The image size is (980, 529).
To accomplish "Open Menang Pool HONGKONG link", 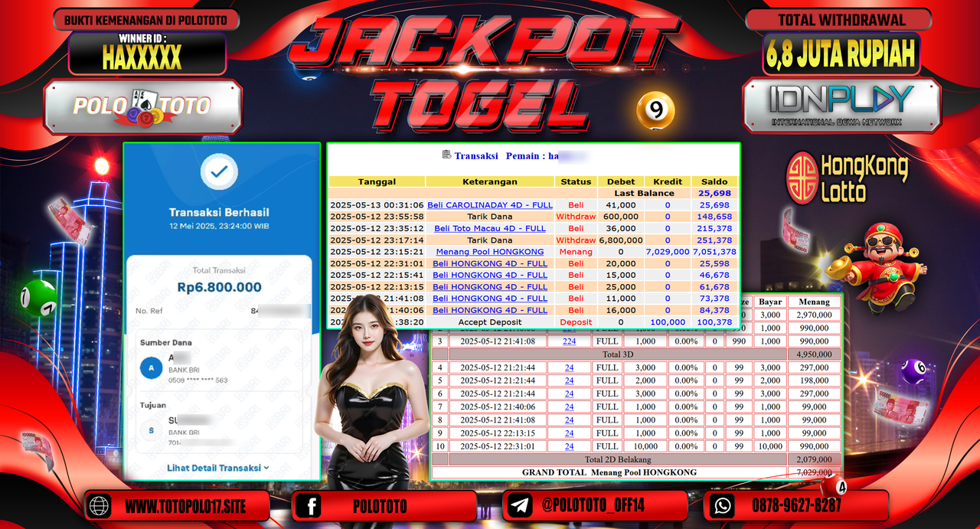I will click(490, 251).
